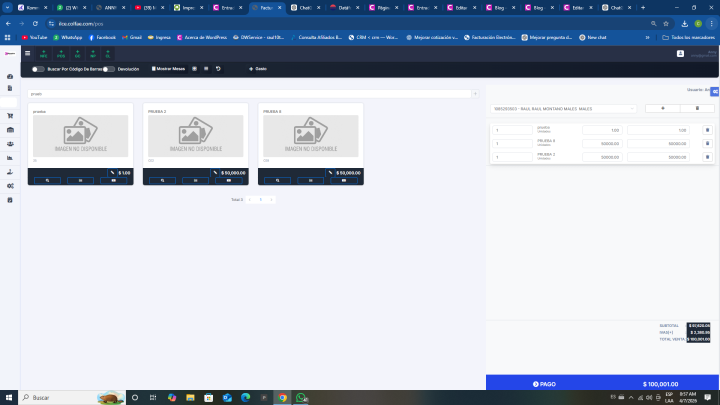Enable the Devolución switch

[x=108, y=69]
